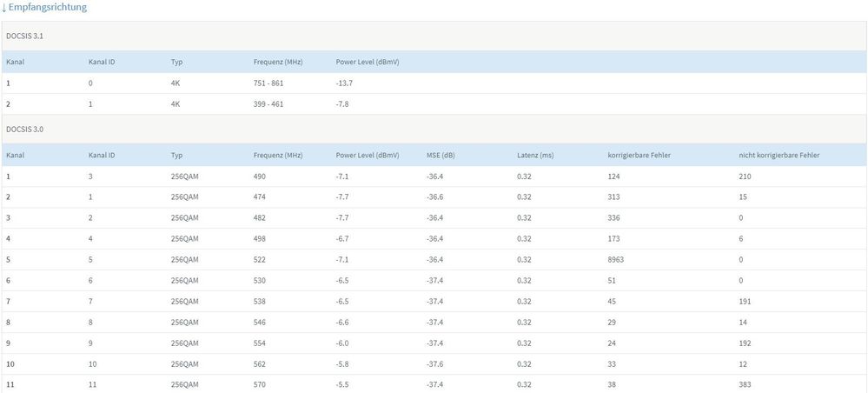Image resolution: width=868 pixels, height=393 pixels.
Task: Click Kanal ID header in DOCSIS 3.1 table
Action: pyautogui.click(x=102, y=62)
